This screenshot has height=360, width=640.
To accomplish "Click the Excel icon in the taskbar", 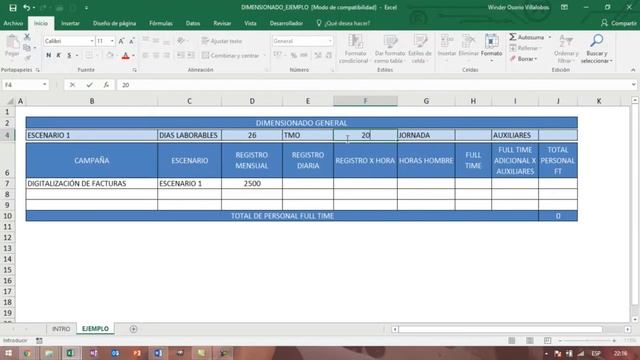I will pyautogui.click(x=70, y=353).
